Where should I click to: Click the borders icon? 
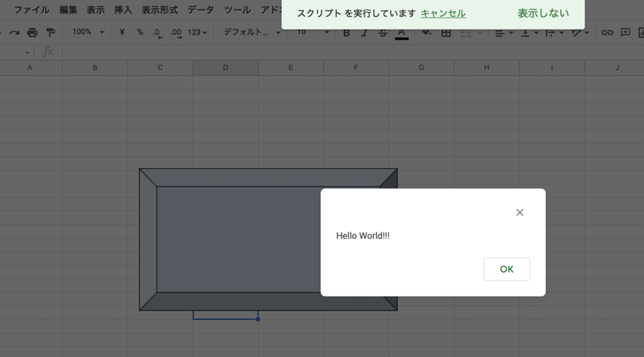(x=446, y=33)
